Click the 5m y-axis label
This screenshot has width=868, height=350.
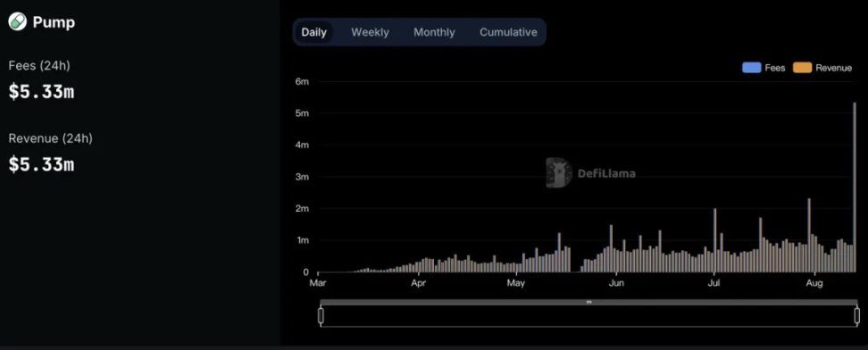point(302,113)
